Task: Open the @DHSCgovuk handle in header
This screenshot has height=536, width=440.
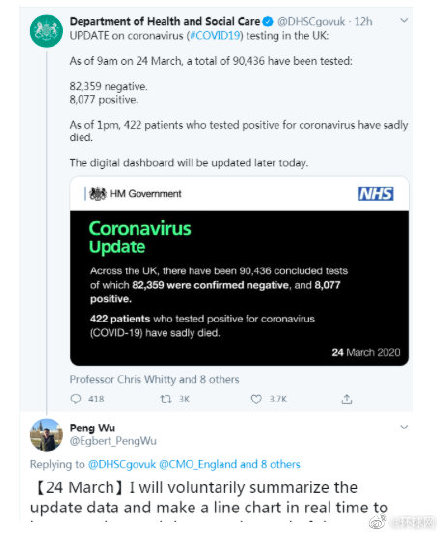Action: coord(311,22)
